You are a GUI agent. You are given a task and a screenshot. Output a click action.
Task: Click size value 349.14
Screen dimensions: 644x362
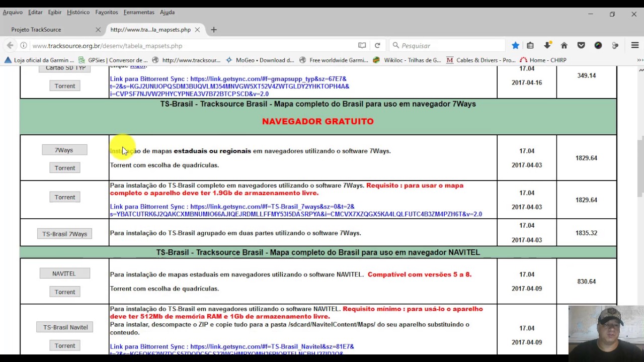click(x=586, y=75)
